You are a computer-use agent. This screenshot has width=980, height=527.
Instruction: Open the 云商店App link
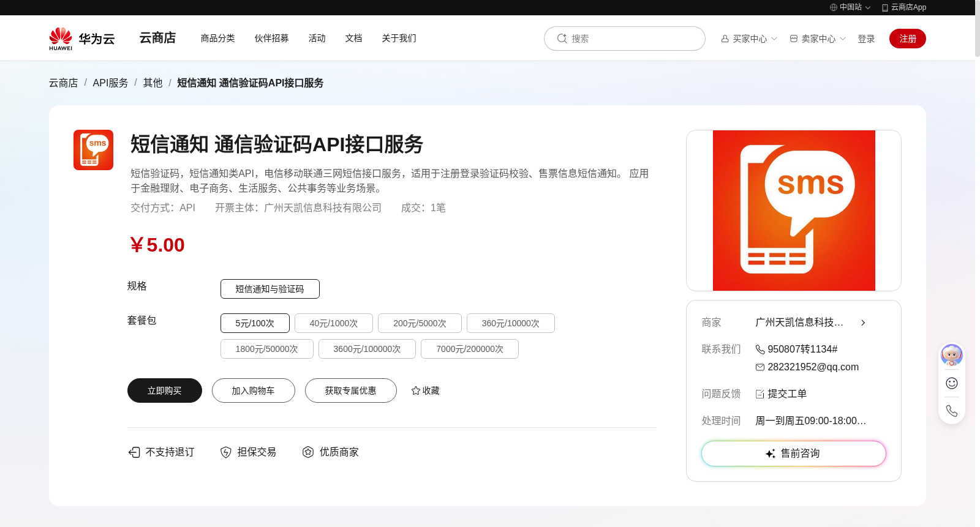pyautogui.click(x=904, y=7)
